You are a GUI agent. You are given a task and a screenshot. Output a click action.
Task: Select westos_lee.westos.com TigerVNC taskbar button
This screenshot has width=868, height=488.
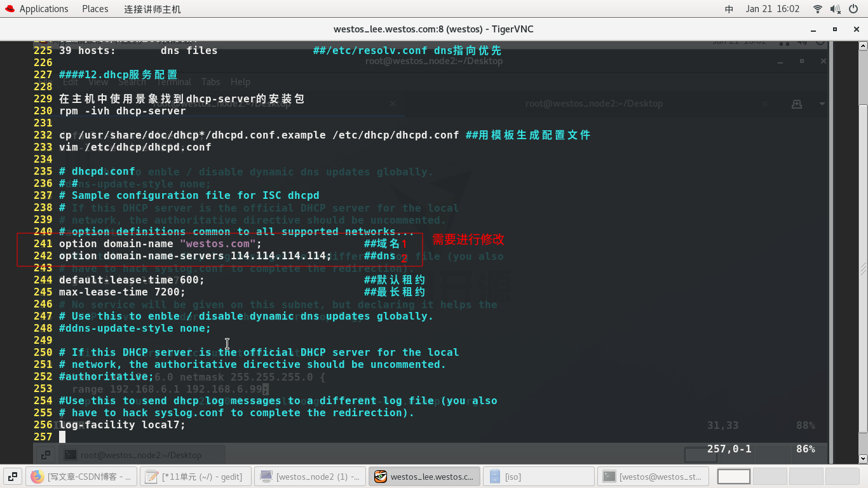click(x=423, y=477)
